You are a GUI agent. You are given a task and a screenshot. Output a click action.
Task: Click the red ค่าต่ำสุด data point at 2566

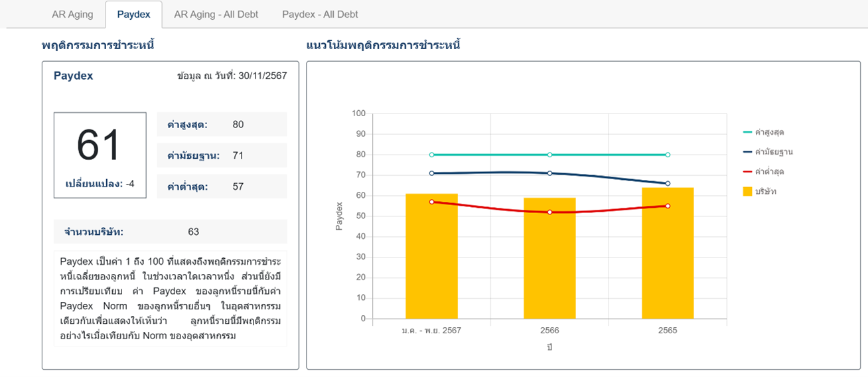coord(549,212)
